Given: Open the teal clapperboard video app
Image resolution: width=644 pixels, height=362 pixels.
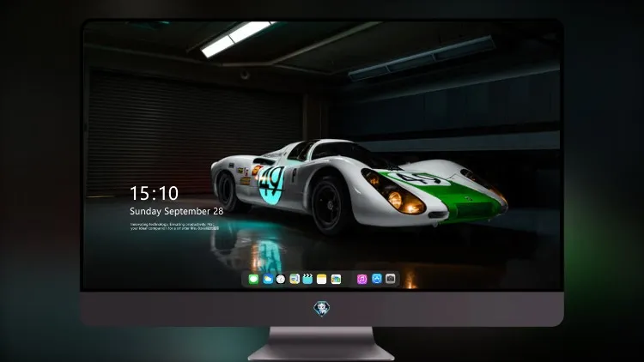Looking at the screenshot, I should 307,279.
